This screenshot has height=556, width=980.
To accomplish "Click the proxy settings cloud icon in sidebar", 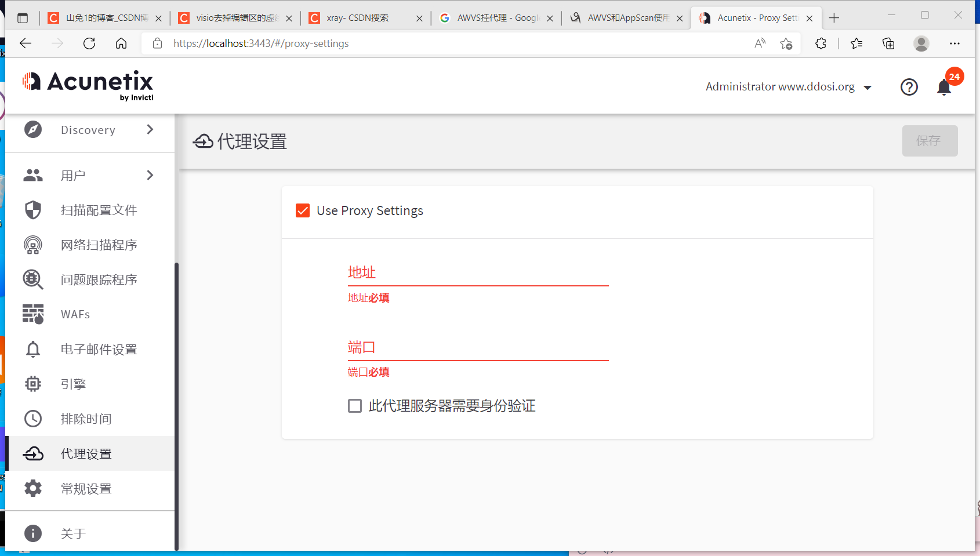I will click(x=33, y=453).
